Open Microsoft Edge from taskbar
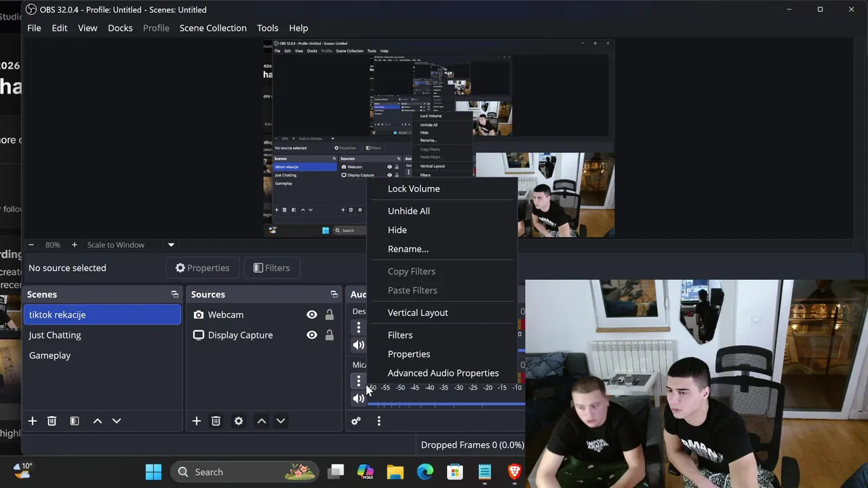The image size is (868, 488). (x=425, y=472)
